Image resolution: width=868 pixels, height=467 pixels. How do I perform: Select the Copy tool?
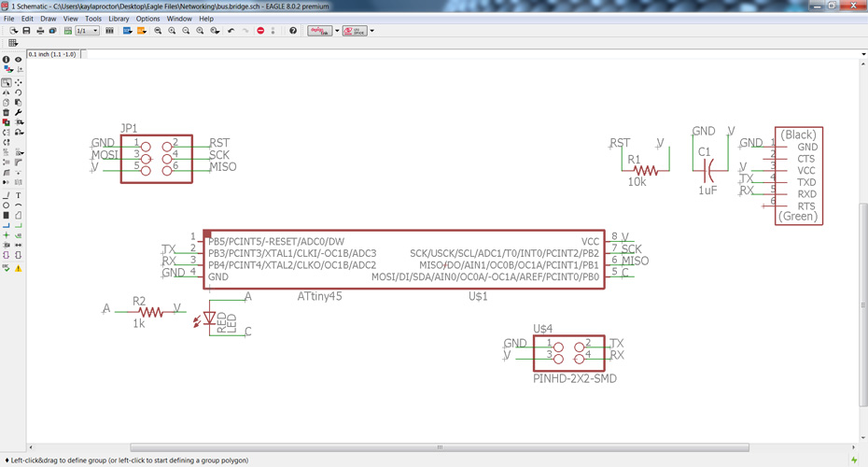(x=7, y=103)
